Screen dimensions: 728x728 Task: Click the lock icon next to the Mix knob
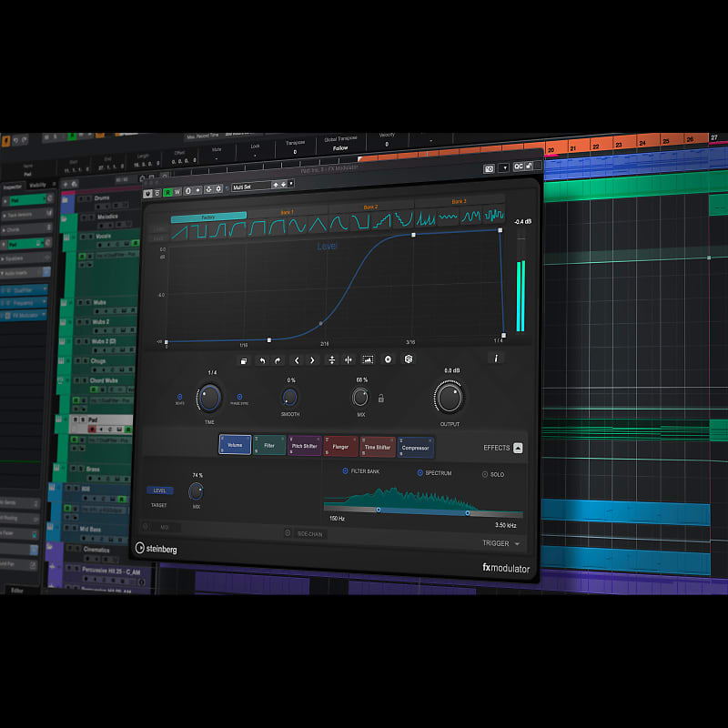381,399
